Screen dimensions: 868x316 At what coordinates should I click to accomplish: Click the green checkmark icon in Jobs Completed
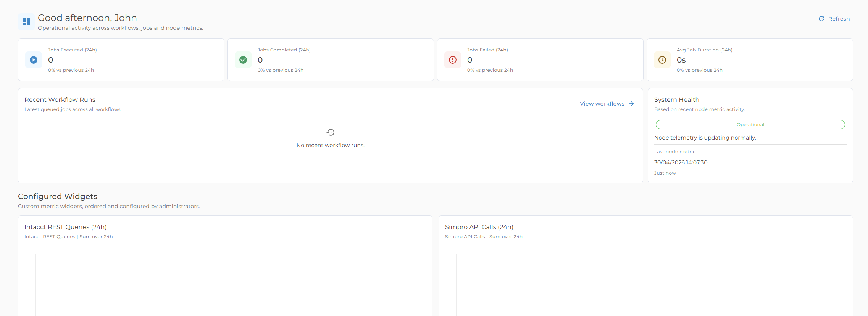(243, 60)
